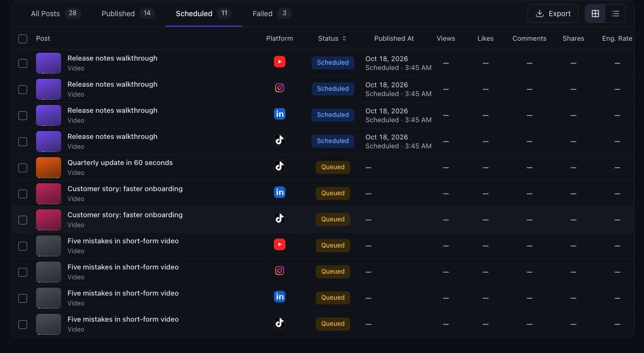Click LinkedIn icon for Customer story row

280,192
